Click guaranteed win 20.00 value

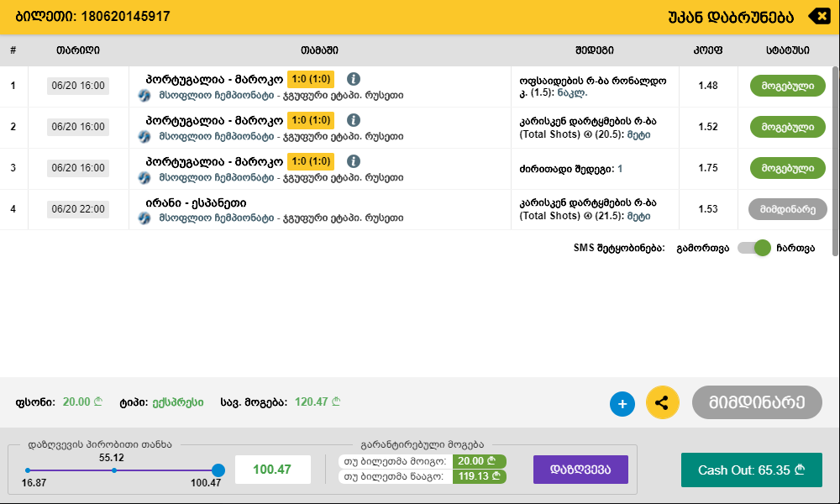pos(479,461)
